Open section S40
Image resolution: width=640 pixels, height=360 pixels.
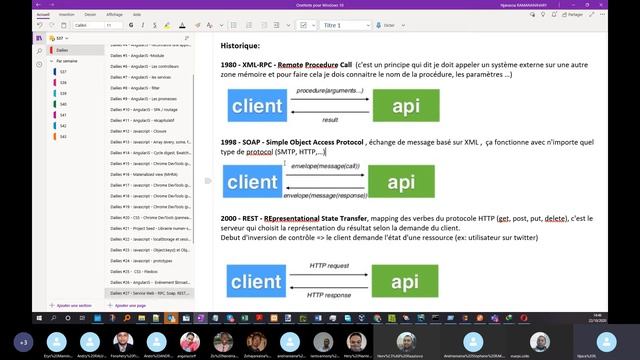[x=63, y=104]
